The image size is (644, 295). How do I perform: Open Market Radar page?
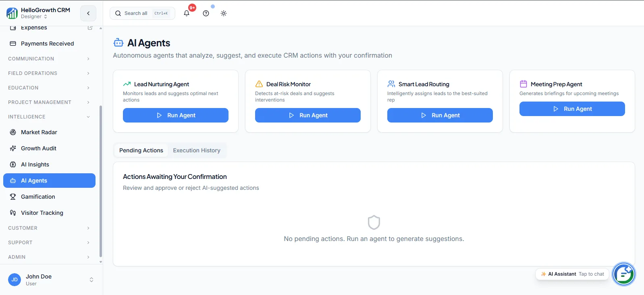click(49, 132)
